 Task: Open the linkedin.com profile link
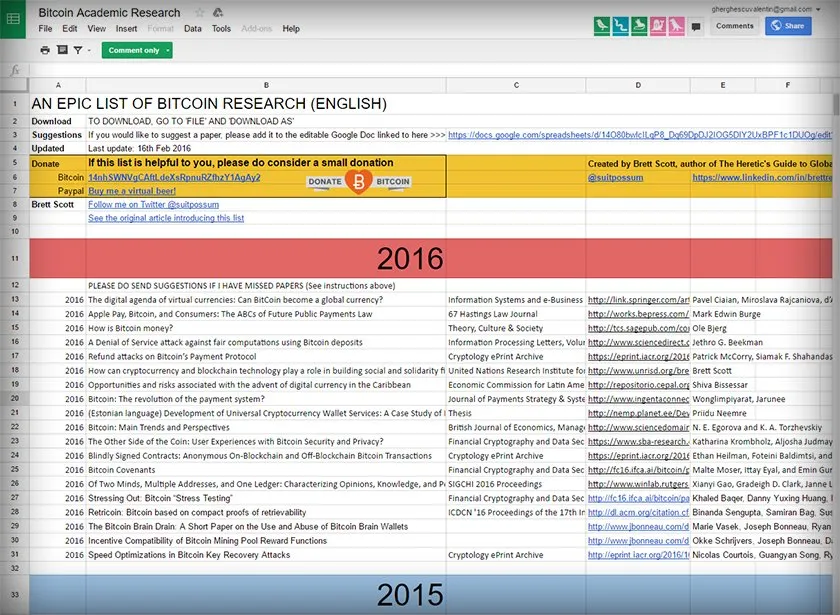(762, 177)
